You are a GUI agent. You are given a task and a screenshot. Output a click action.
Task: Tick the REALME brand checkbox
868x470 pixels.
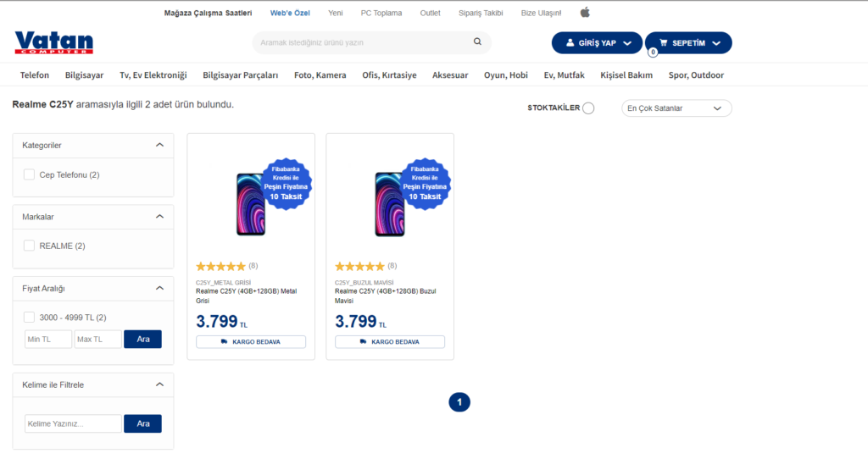coord(30,246)
